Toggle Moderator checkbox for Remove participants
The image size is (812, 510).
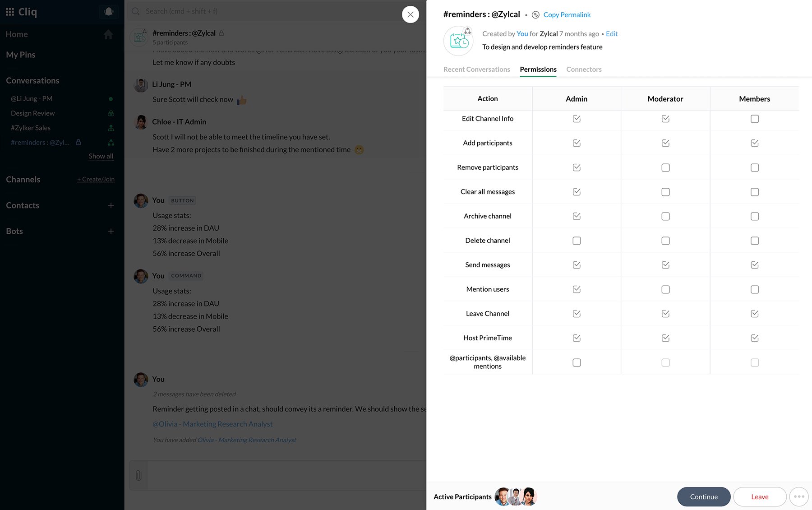(x=665, y=167)
